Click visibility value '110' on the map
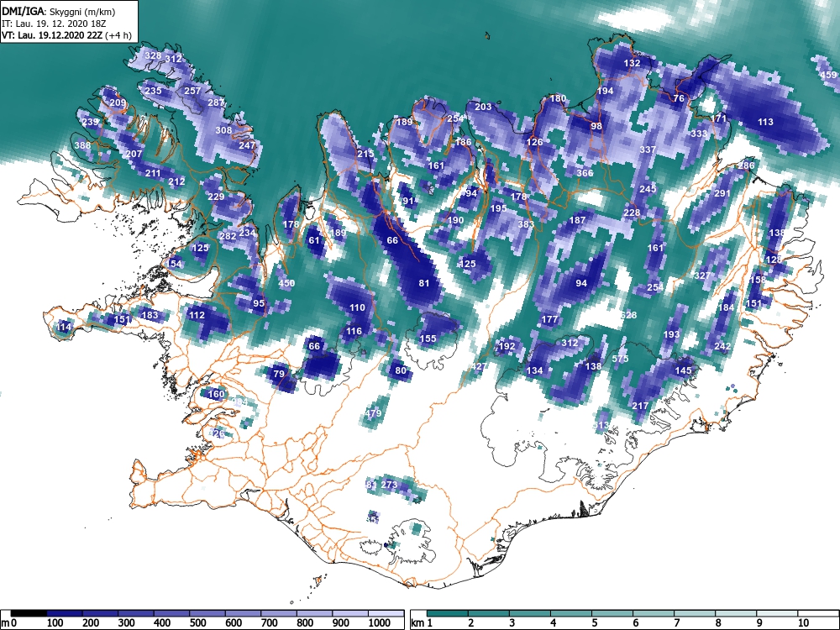Screen dimensions: 840x630 (x=357, y=307)
